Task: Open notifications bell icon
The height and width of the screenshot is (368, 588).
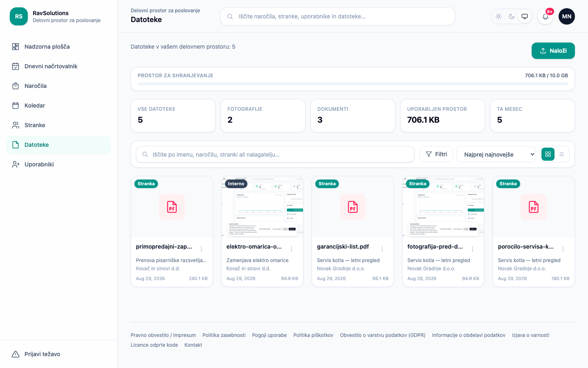Action: pos(546,16)
